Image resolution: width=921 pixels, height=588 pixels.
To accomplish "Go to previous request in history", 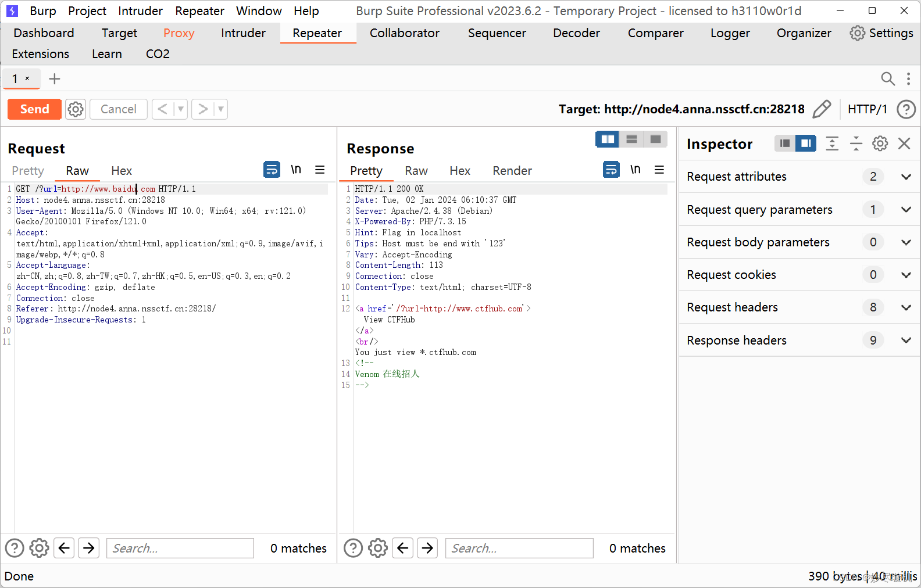I will click(x=163, y=109).
